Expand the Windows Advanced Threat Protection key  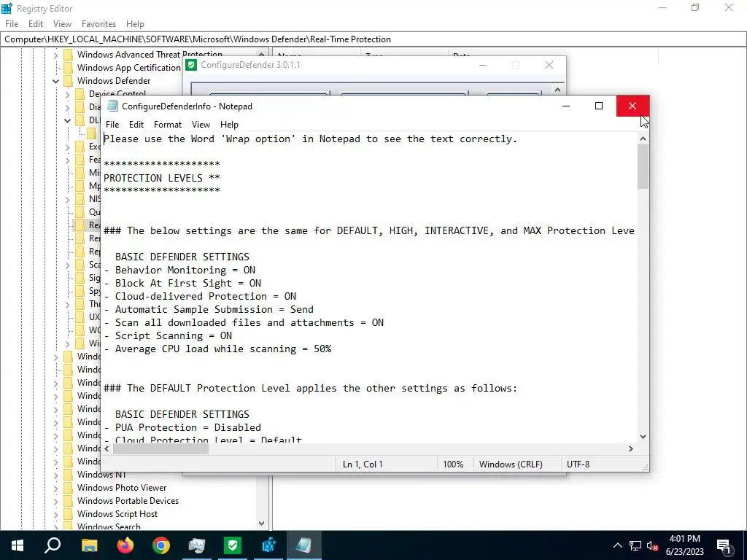tap(55, 55)
